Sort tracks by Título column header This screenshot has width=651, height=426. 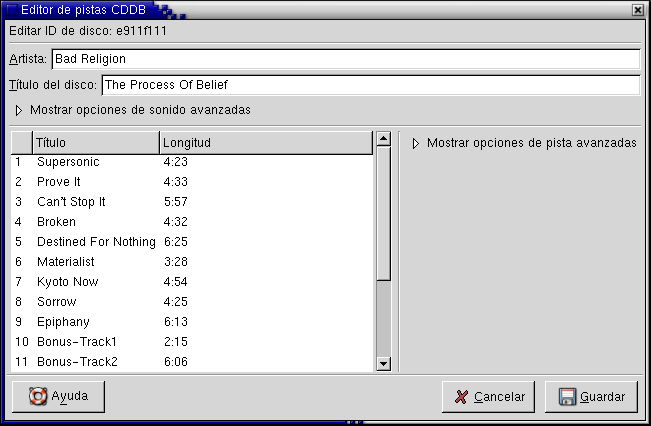click(96, 143)
